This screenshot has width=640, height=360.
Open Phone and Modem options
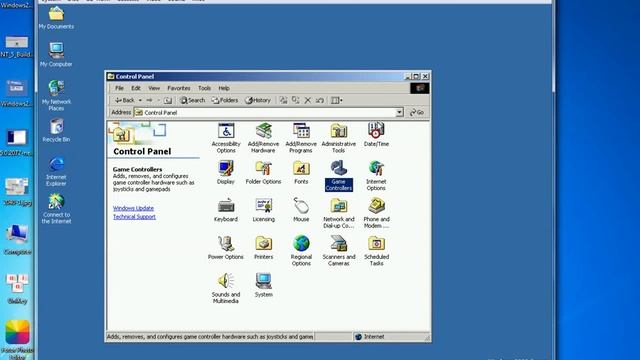click(376, 213)
